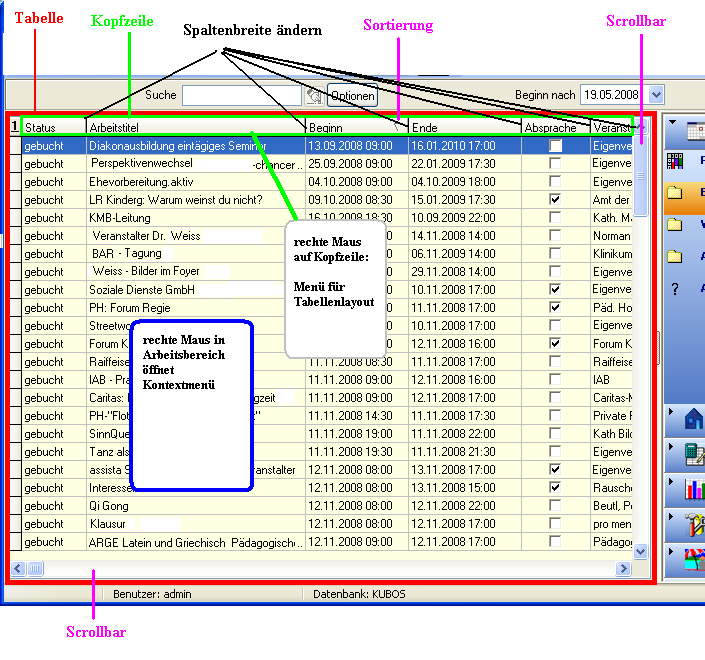Screen dimensions: 705x660
Task: Click the vertical scrollbar down arrow
Action: pos(640,551)
